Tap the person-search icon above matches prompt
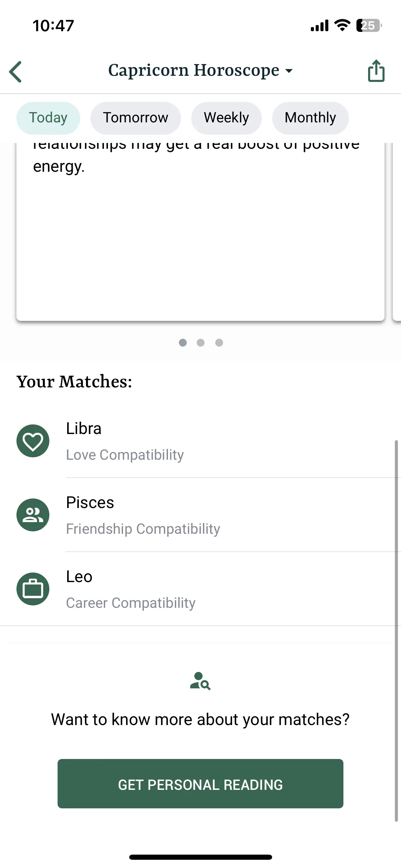The height and width of the screenshot is (868, 401). click(x=200, y=681)
